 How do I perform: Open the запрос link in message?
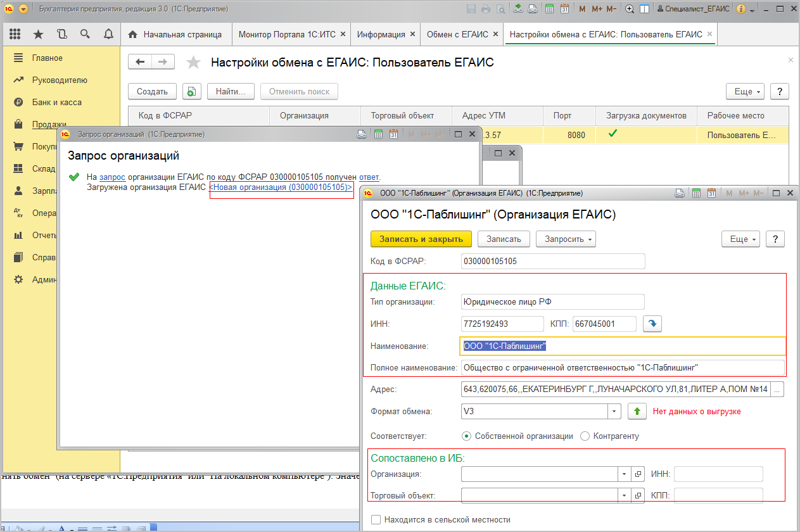(x=112, y=177)
